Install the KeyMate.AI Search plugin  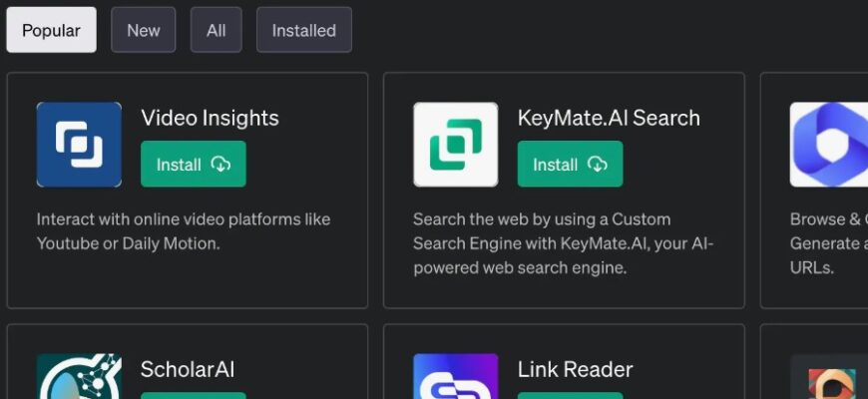[x=570, y=165]
